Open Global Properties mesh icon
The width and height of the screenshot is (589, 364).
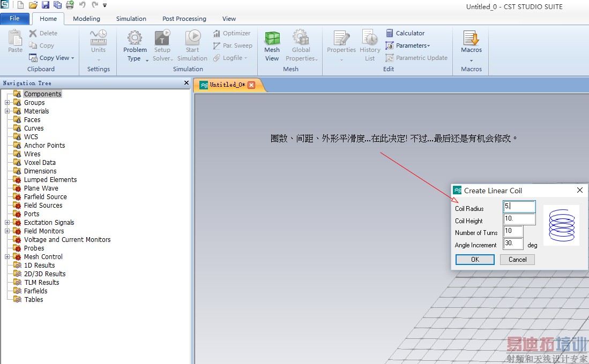coord(301,37)
